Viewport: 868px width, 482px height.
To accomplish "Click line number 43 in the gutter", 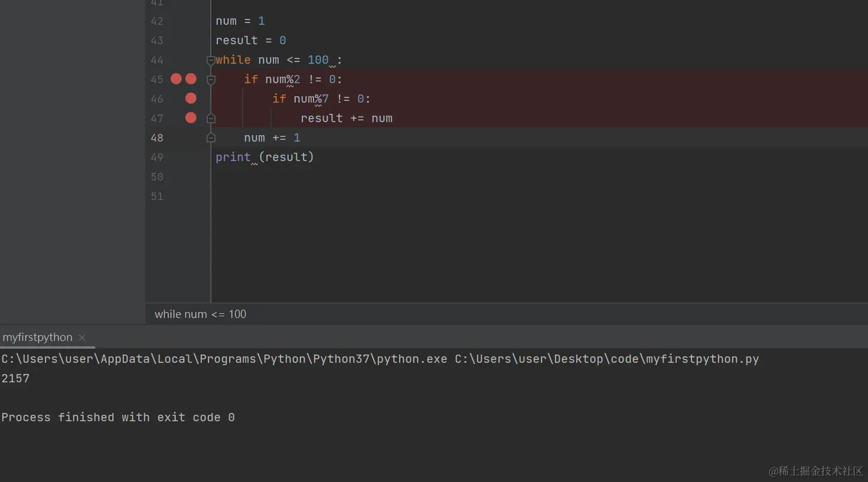I will tap(157, 41).
